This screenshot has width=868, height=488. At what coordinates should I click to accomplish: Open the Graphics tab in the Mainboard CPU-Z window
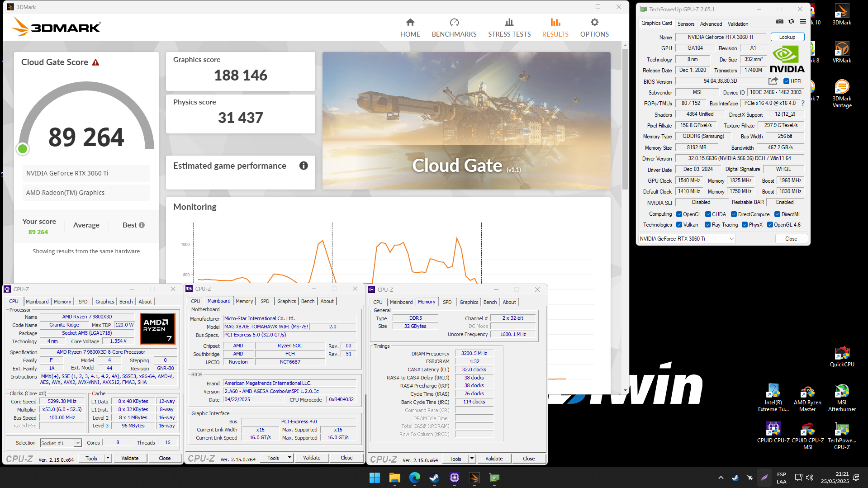[286, 301]
